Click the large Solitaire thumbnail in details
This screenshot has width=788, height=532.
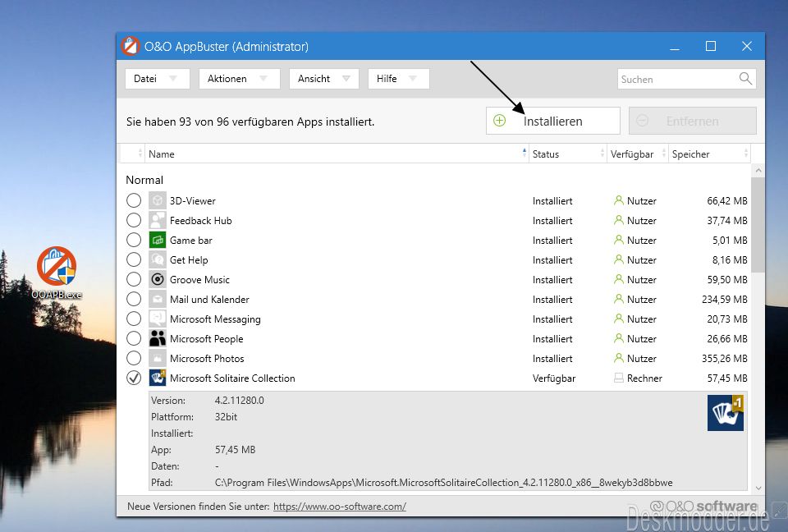pos(725,413)
